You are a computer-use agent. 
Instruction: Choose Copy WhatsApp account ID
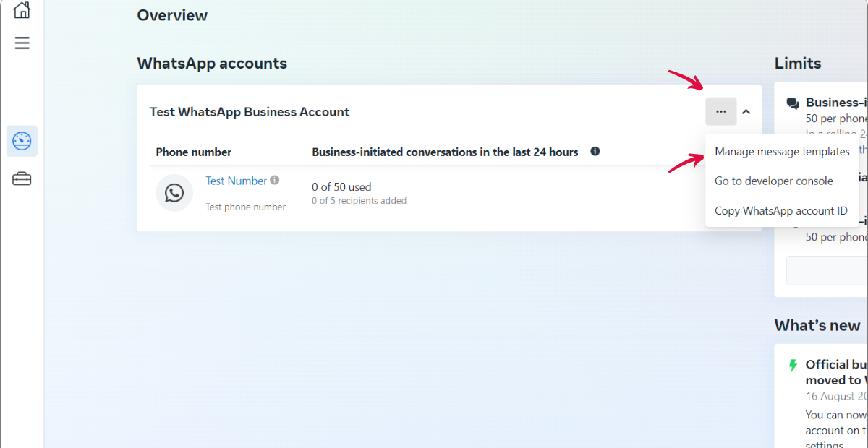coord(782,211)
